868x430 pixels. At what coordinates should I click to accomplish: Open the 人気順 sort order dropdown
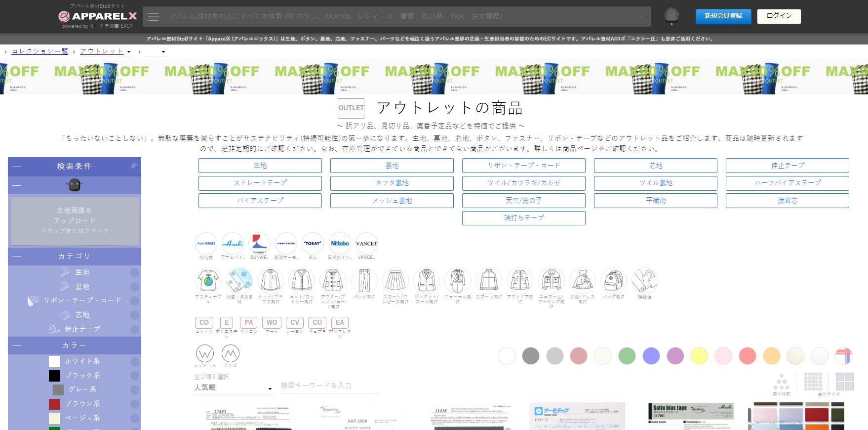point(233,388)
